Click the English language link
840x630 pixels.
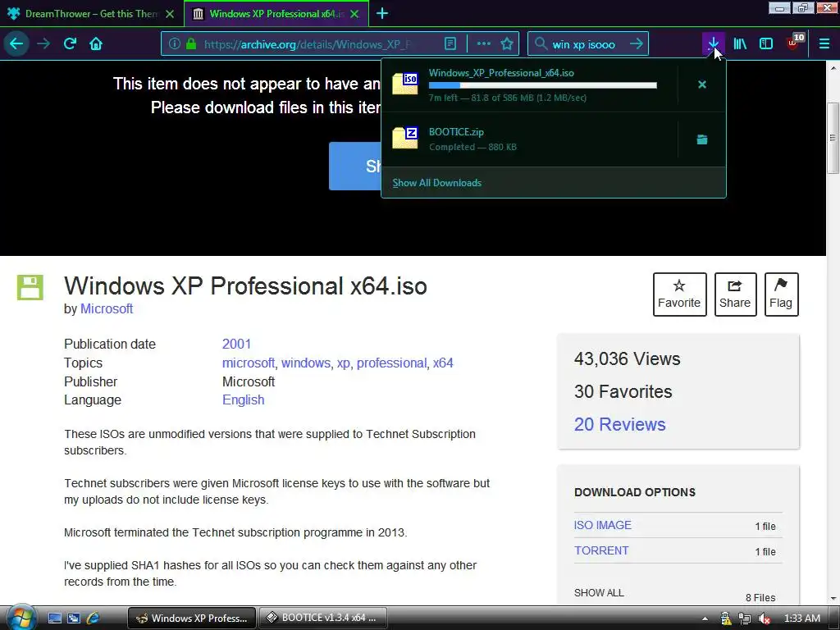click(243, 399)
